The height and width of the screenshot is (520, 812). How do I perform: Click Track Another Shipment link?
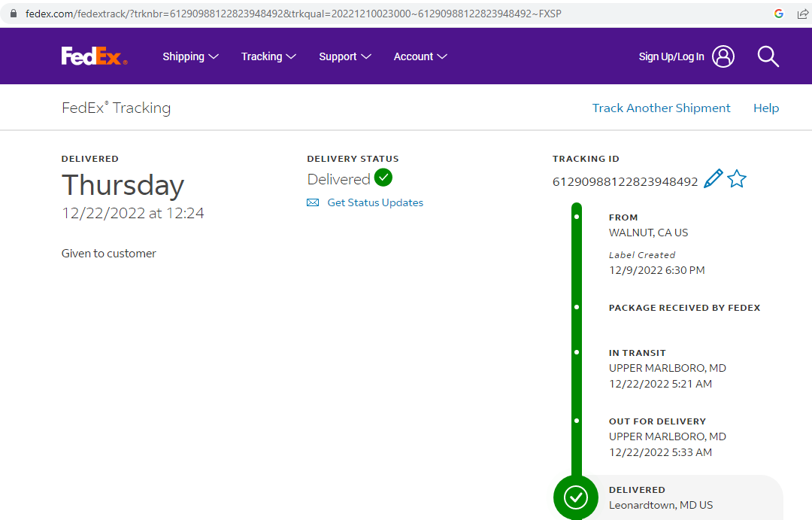click(661, 108)
